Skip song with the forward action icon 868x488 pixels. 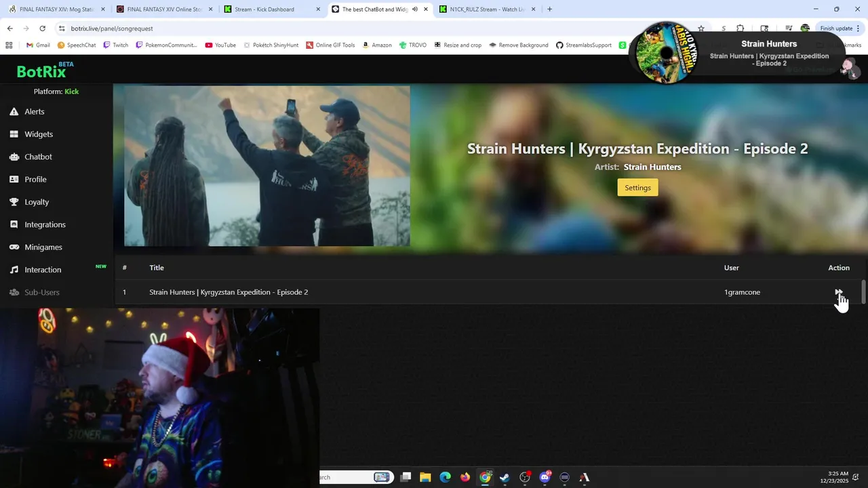pos(839,292)
